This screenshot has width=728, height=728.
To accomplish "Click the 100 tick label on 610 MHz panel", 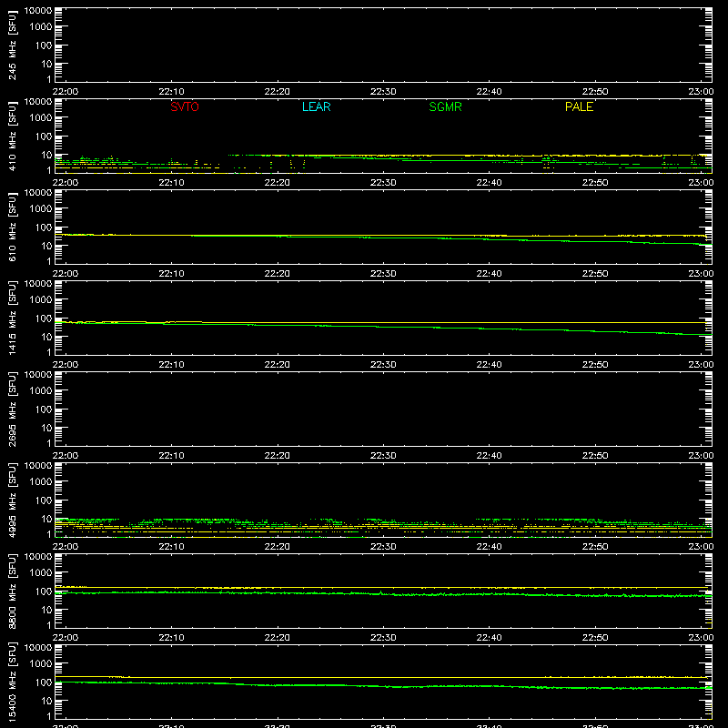I will pyautogui.click(x=44, y=227).
